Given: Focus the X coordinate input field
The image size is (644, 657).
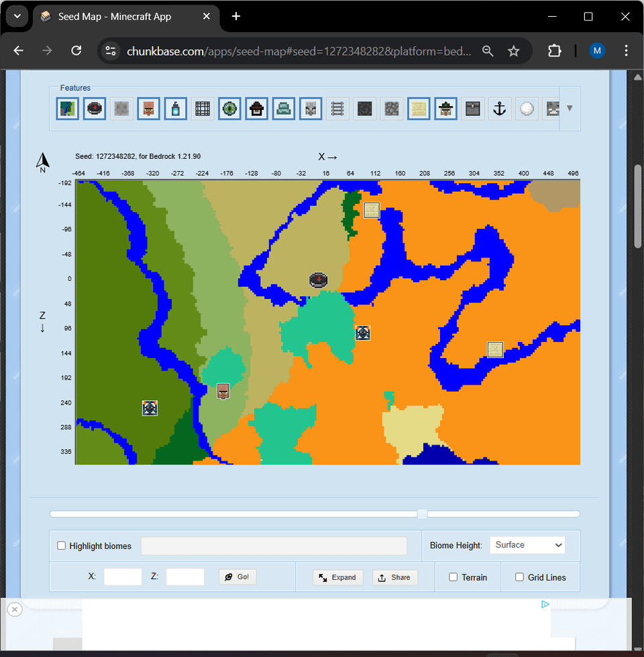Looking at the screenshot, I should (x=123, y=577).
